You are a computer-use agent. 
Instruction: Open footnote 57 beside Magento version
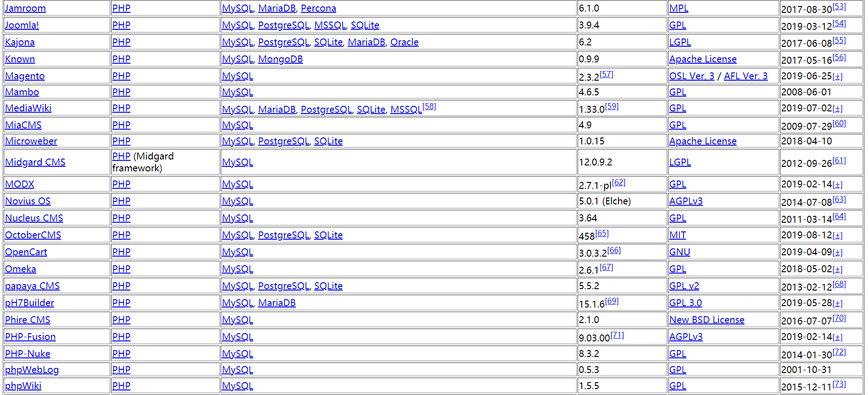pos(606,74)
